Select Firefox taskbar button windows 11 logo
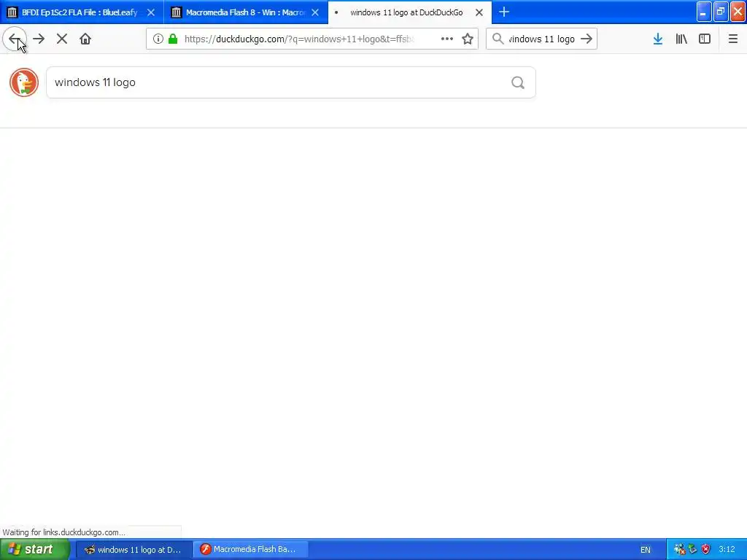 click(x=134, y=550)
